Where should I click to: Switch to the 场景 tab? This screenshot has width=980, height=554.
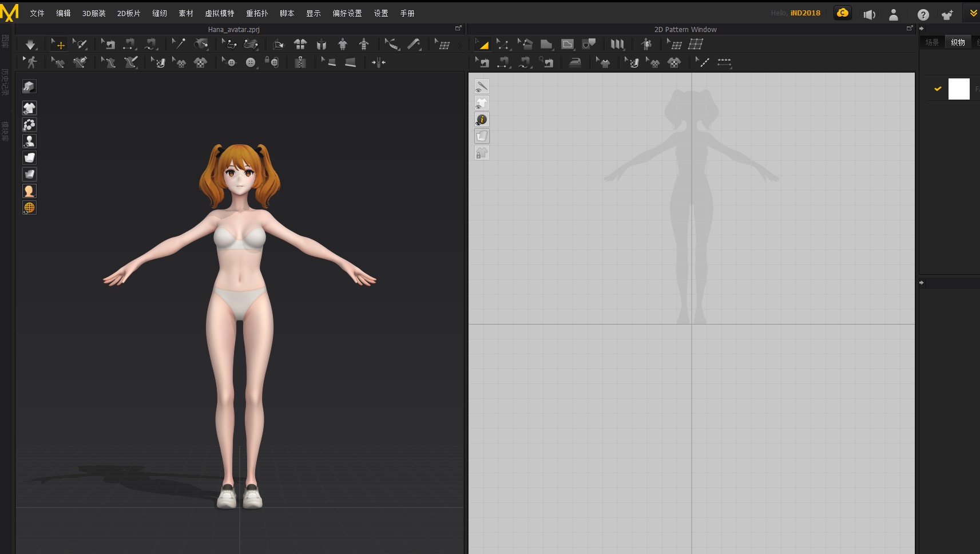pyautogui.click(x=932, y=42)
